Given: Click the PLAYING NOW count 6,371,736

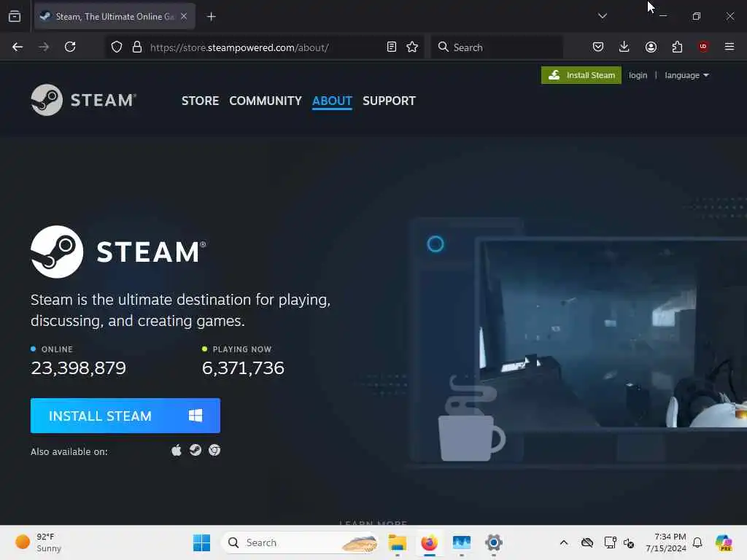Looking at the screenshot, I should [243, 368].
